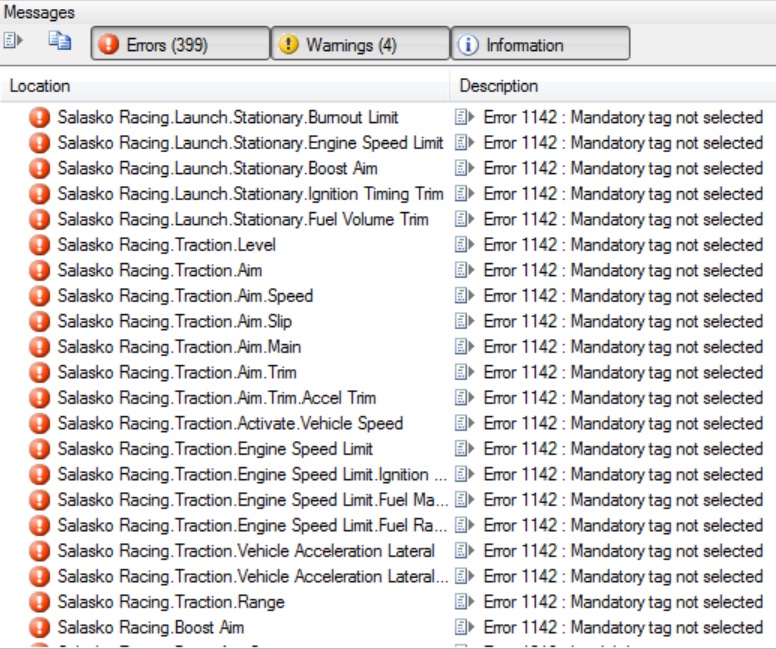
Task: Toggle the Errors (399) filter button
Action: point(180,44)
